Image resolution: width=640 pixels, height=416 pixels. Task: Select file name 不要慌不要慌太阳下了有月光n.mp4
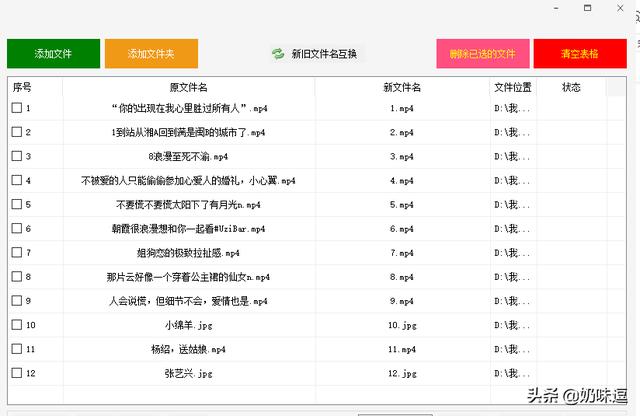(188, 205)
